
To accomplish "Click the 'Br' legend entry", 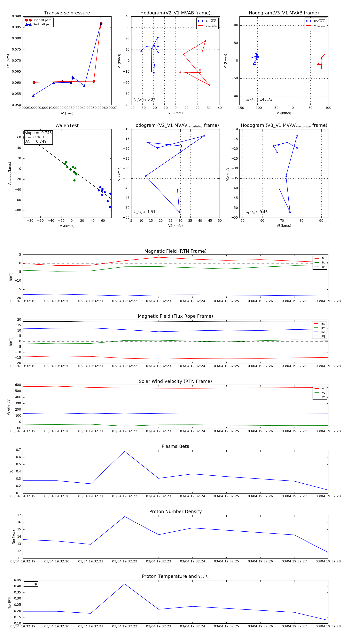I will 320,259.
